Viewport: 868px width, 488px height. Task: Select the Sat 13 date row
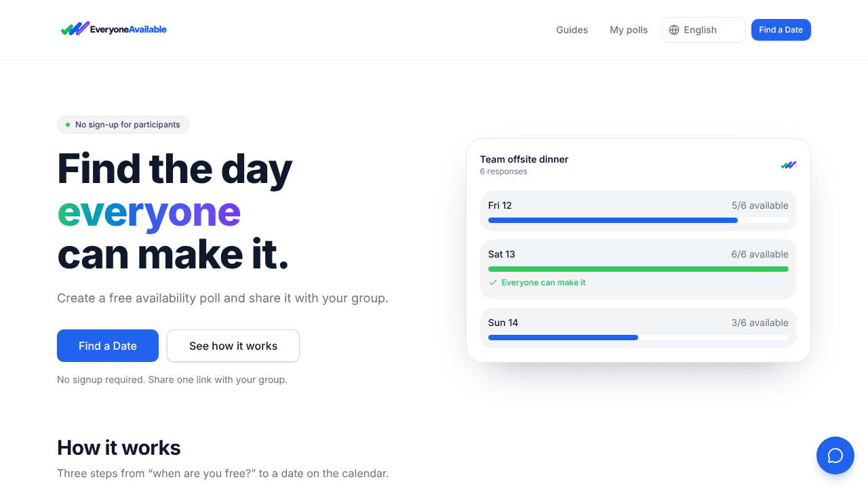point(638,269)
